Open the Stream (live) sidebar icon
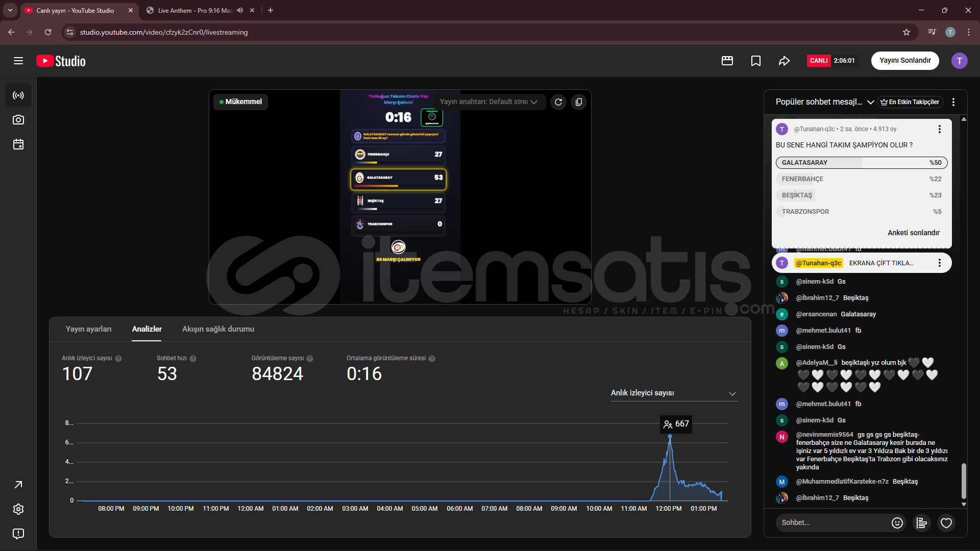The image size is (980, 551). point(18,95)
